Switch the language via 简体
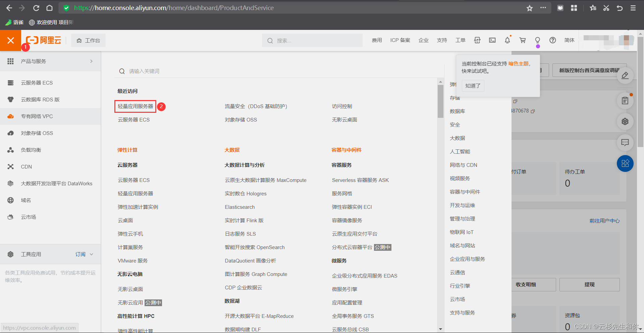This screenshot has width=644, height=333. (570, 40)
